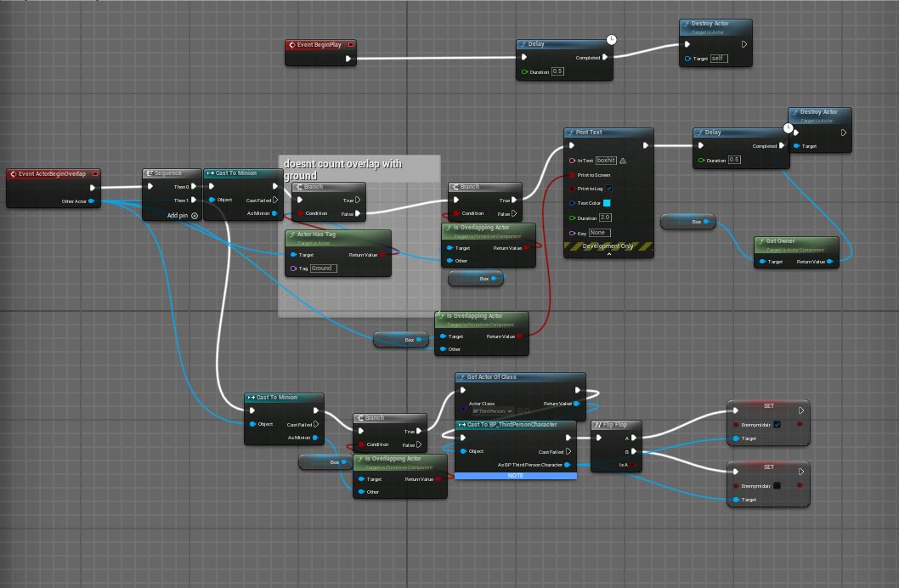Click the Other Actor output pin

point(92,201)
